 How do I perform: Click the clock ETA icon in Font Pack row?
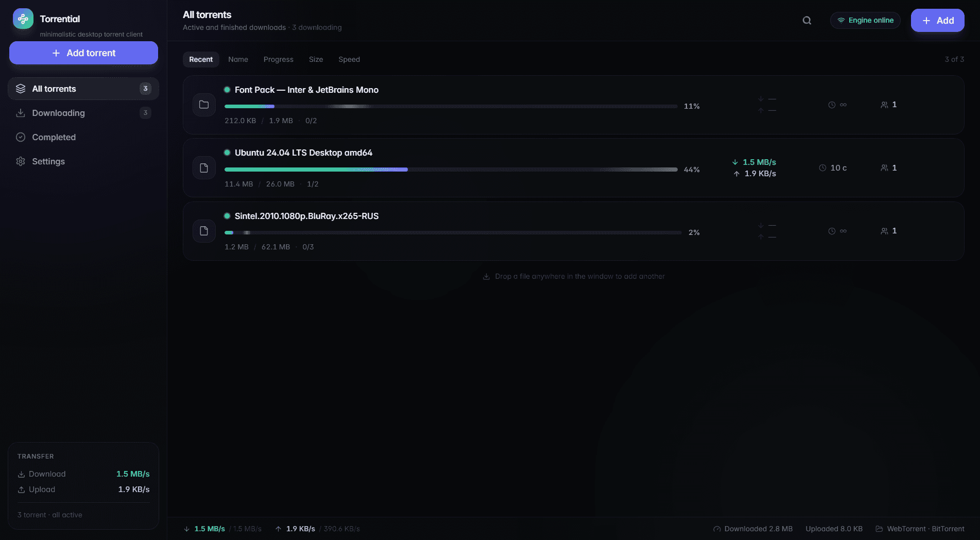tap(832, 105)
